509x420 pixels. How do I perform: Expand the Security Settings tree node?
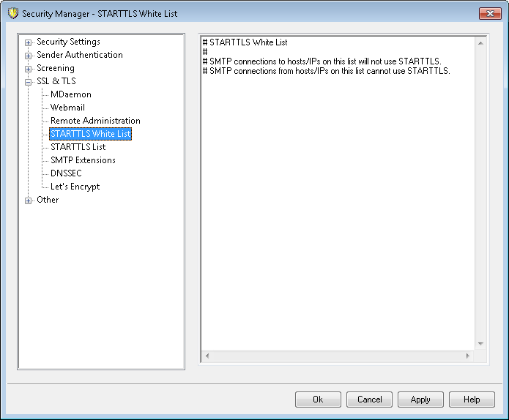29,42
